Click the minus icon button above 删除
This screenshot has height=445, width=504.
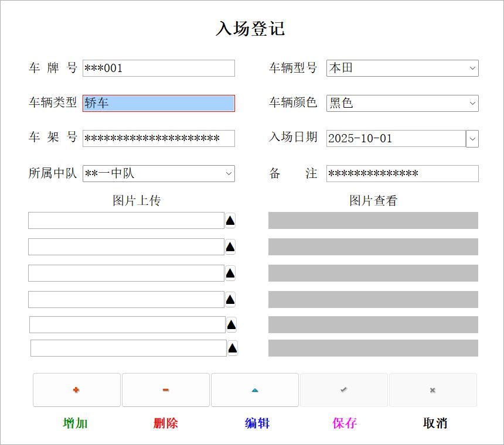click(165, 390)
